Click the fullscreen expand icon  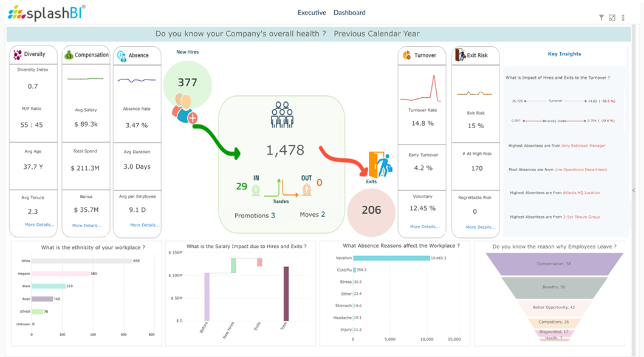click(611, 18)
